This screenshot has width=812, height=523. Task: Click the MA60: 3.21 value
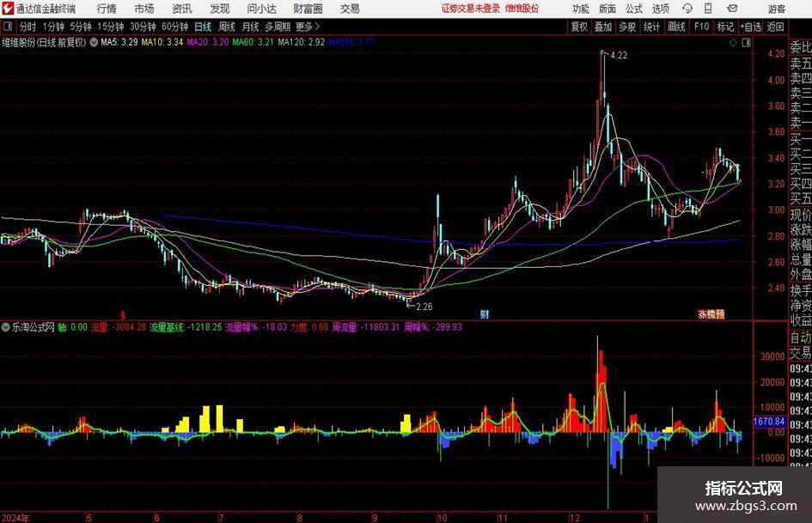pos(253,42)
